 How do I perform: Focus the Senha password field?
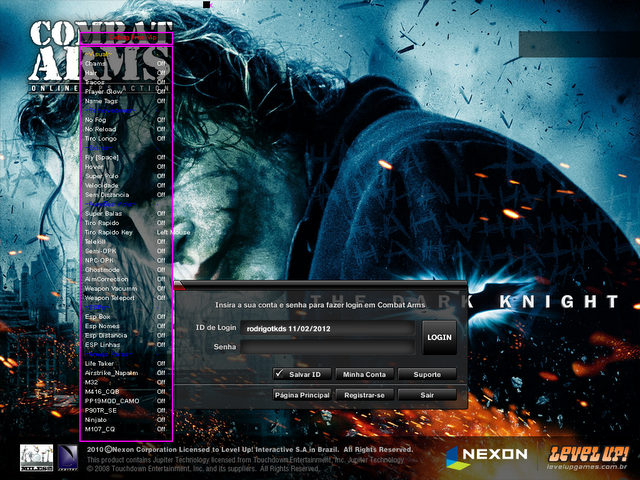coord(328,347)
